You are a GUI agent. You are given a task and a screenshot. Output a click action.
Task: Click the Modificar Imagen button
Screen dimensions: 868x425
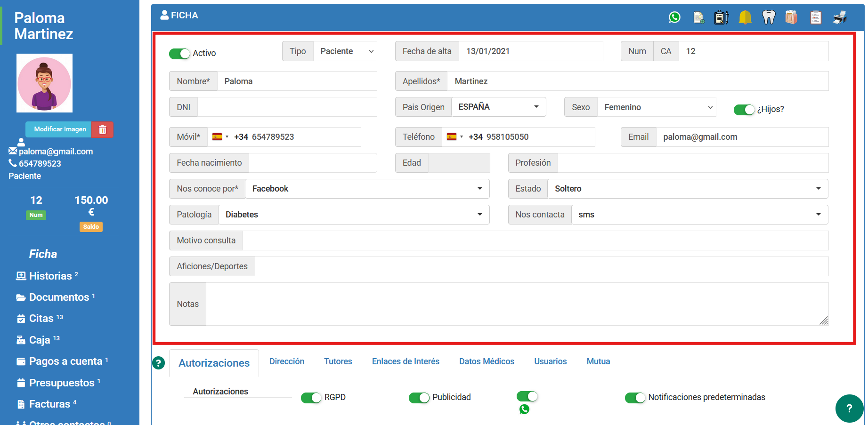pos(60,129)
